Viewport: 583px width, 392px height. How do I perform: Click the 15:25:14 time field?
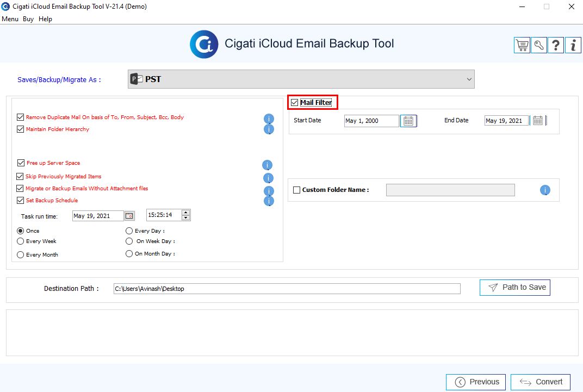pos(164,215)
